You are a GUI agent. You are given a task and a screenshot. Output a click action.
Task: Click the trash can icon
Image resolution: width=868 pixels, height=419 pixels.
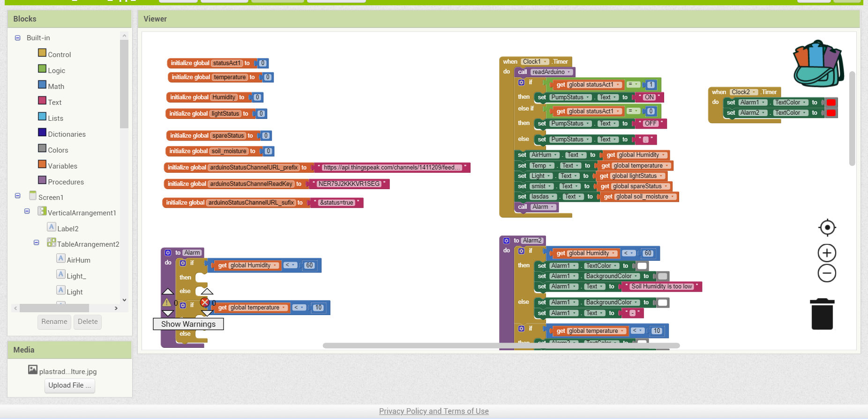822,314
